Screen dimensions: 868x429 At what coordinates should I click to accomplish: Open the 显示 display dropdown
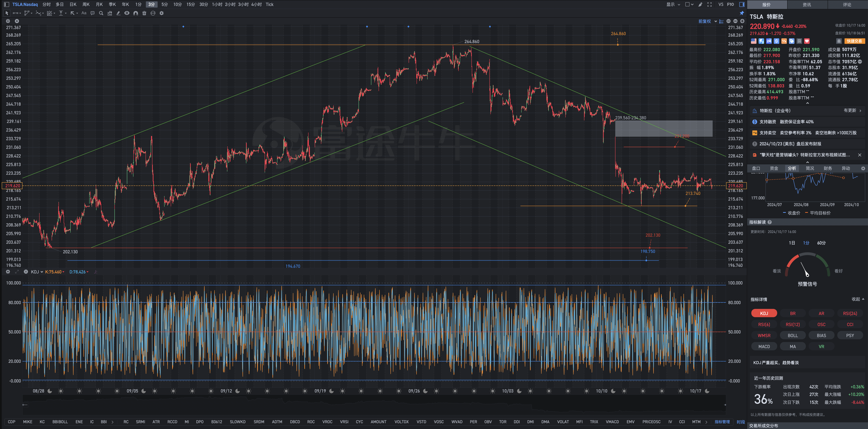(673, 4)
